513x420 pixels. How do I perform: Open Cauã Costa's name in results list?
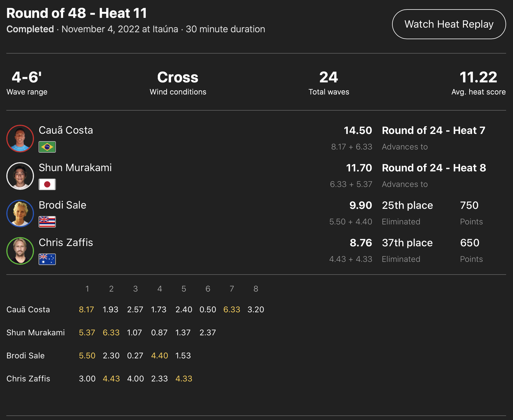(66, 130)
